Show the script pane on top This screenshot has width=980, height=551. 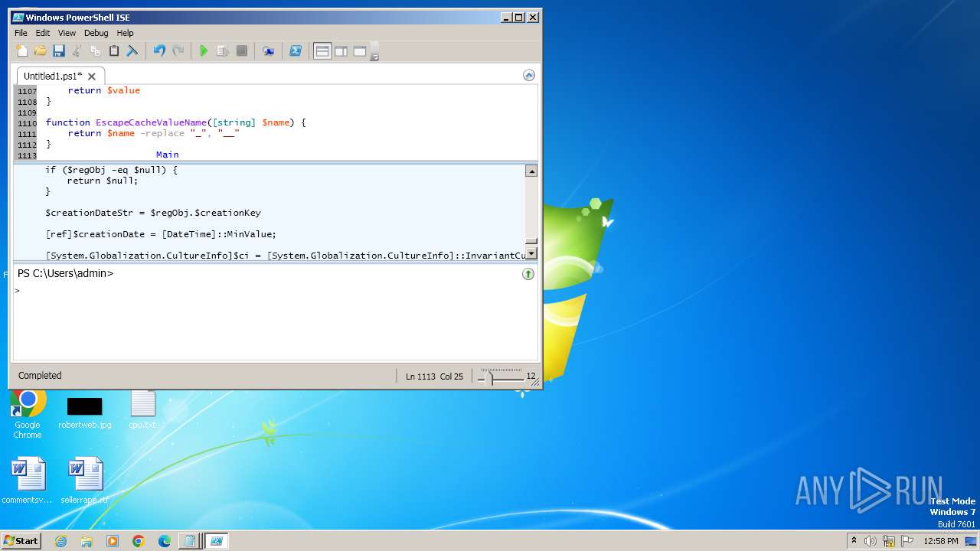point(322,51)
